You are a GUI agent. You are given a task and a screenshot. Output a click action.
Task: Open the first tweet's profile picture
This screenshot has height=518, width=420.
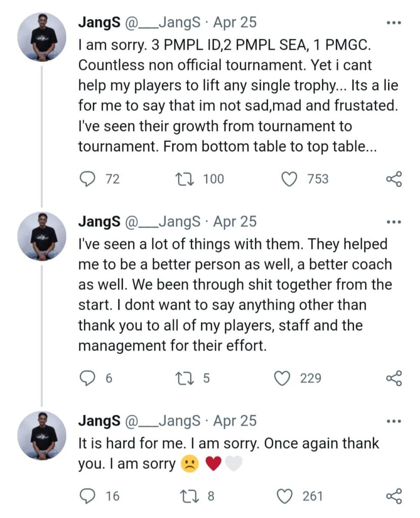pyautogui.click(x=42, y=37)
